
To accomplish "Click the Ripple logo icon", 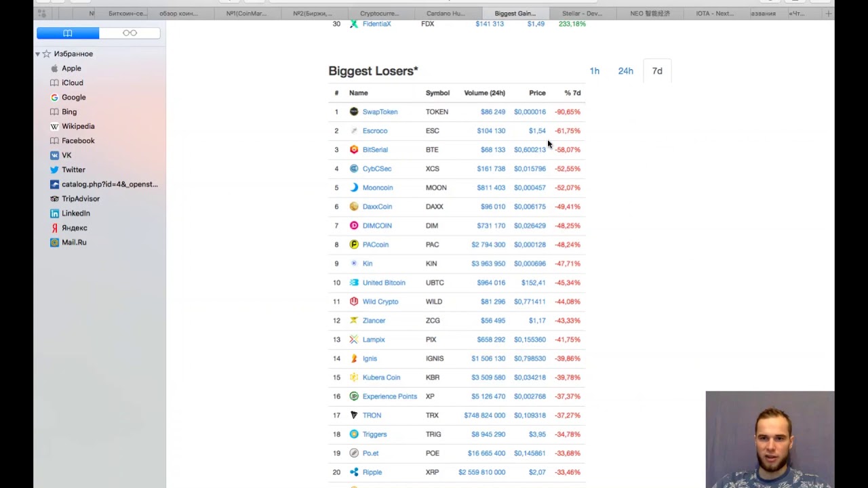I will (x=354, y=472).
